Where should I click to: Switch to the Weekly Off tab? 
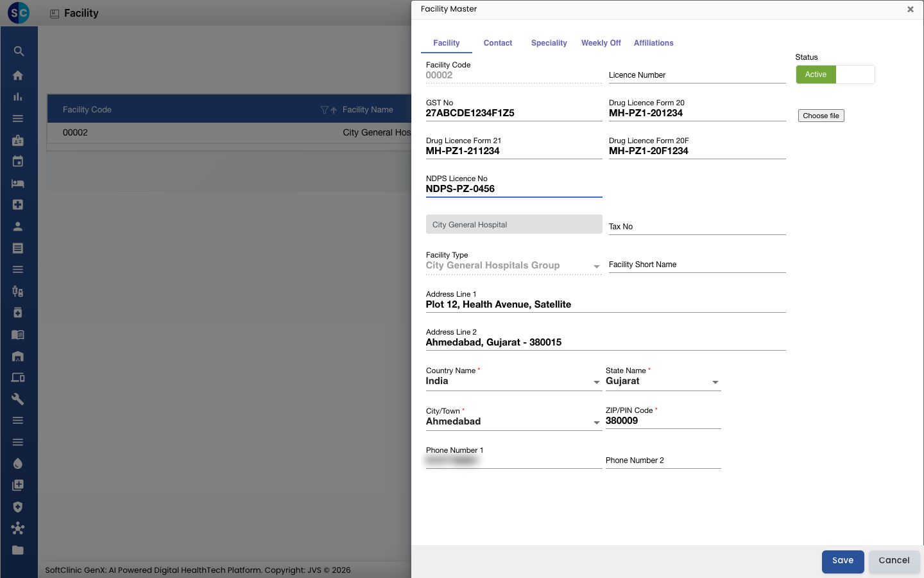[601, 43]
